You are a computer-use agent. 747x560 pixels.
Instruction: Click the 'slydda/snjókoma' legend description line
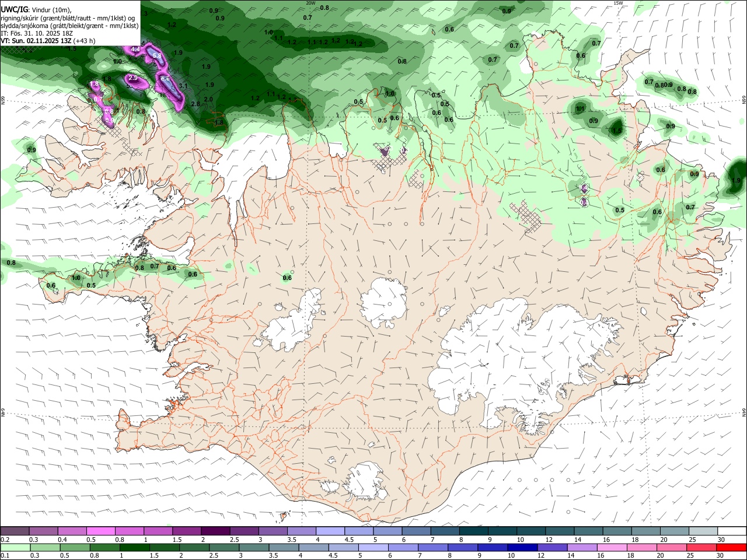[x=70, y=25]
